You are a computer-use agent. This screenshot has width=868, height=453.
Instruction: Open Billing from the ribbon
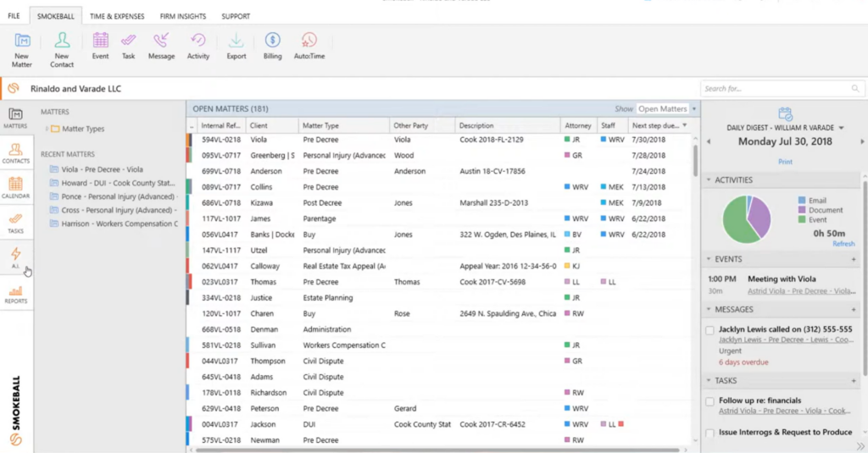272,46
